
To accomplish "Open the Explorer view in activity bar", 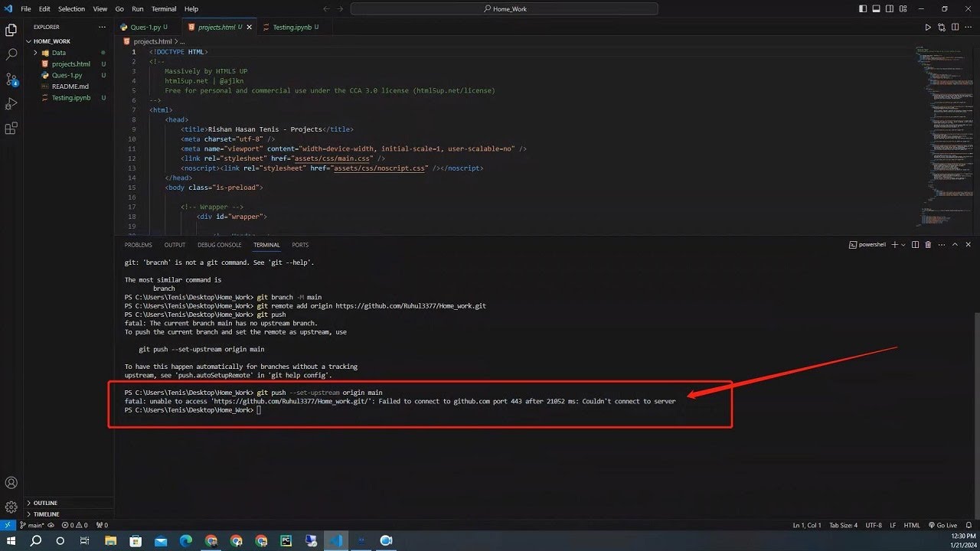I will click(11, 30).
